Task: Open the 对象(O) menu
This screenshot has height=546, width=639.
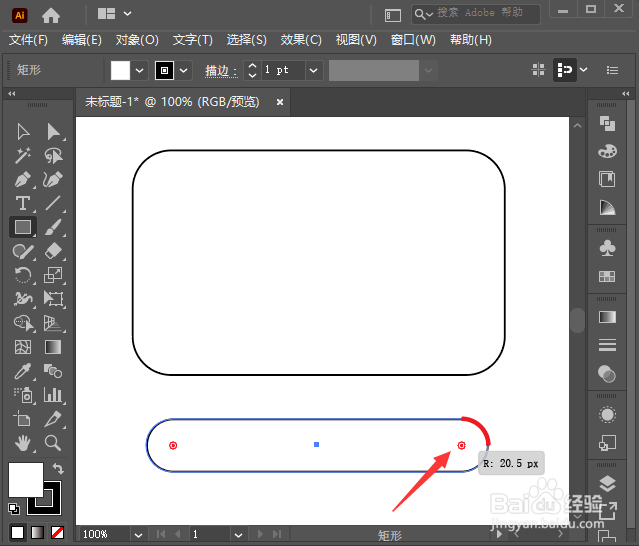Action: [137, 40]
